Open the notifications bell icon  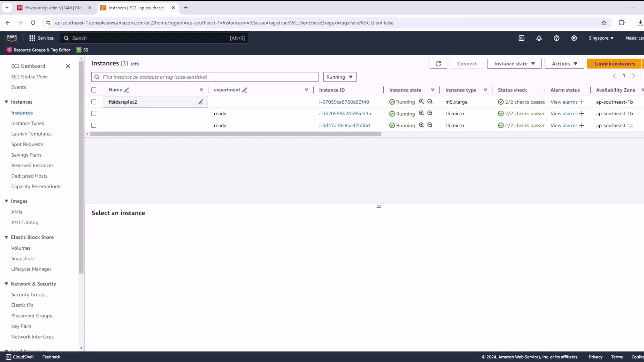[539, 38]
